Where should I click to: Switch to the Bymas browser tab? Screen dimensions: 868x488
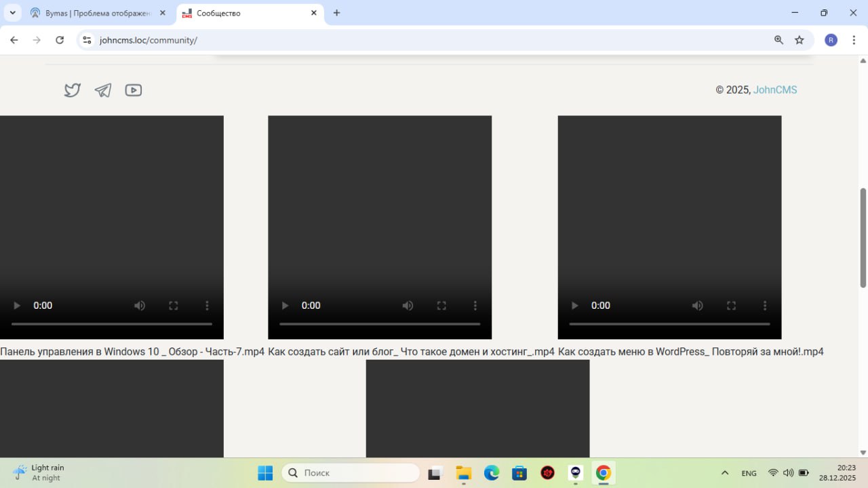(95, 13)
